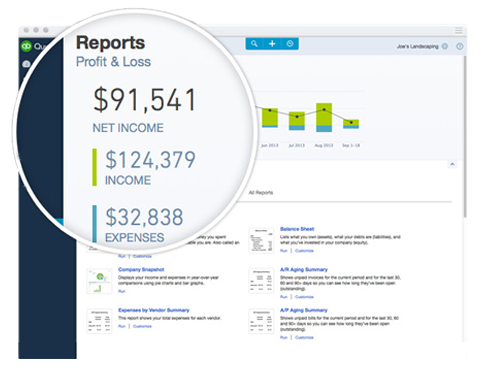This screenshot has height=369, width=482.
Task: Click the Company Snapshot report thumbnail
Action: click(99, 281)
